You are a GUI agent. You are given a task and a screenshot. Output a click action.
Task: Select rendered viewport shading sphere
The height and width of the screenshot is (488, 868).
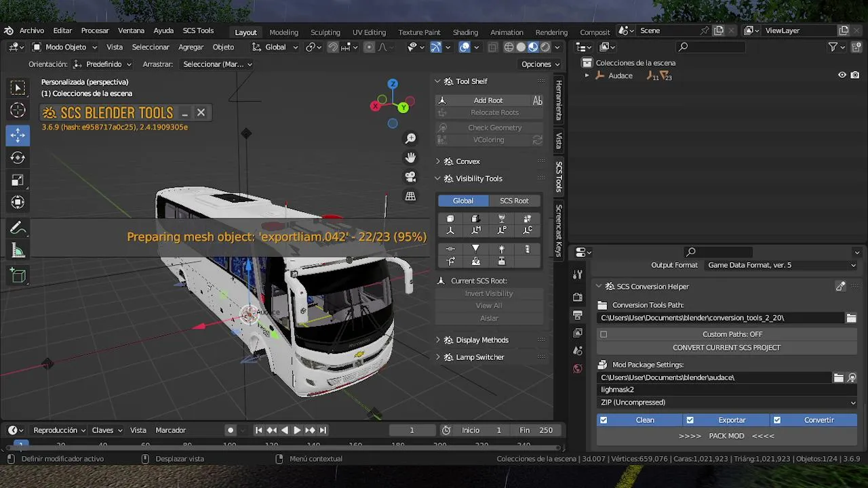pos(545,47)
